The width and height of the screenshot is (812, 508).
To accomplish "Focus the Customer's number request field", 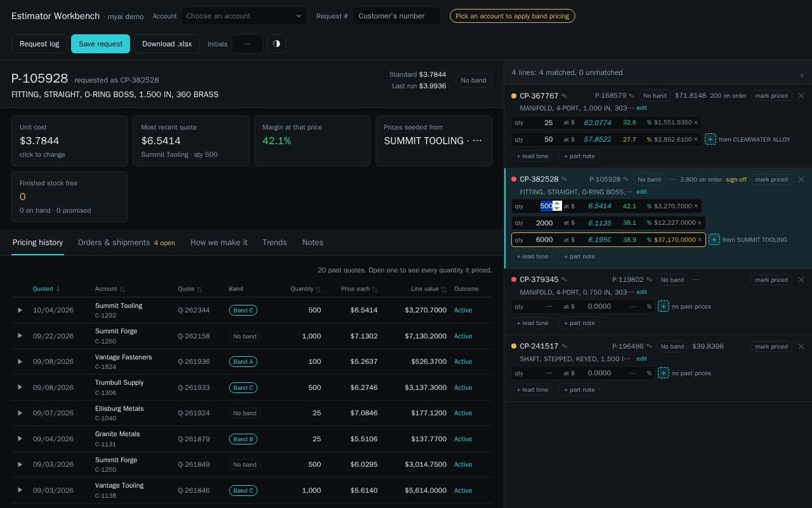I will tap(396, 16).
